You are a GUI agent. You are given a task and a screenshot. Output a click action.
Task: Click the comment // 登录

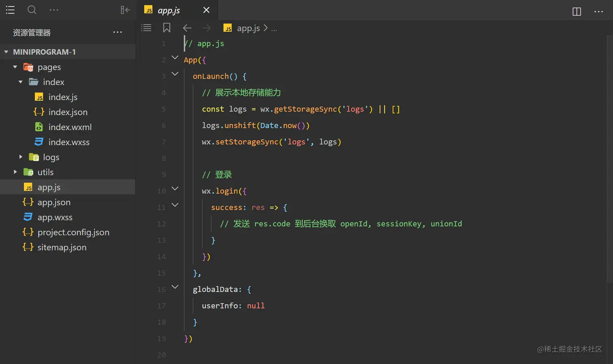(x=217, y=174)
